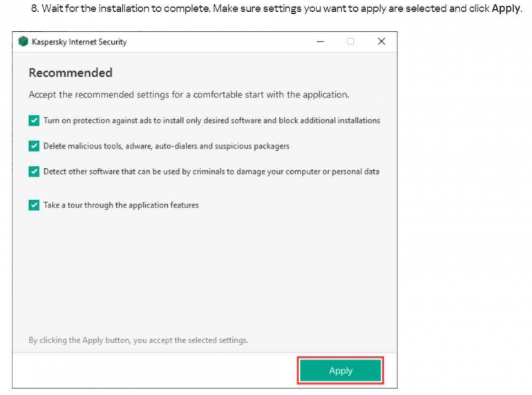Click the bottom white footer bar beside Apply

pyautogui.click(x=155, y=370)
